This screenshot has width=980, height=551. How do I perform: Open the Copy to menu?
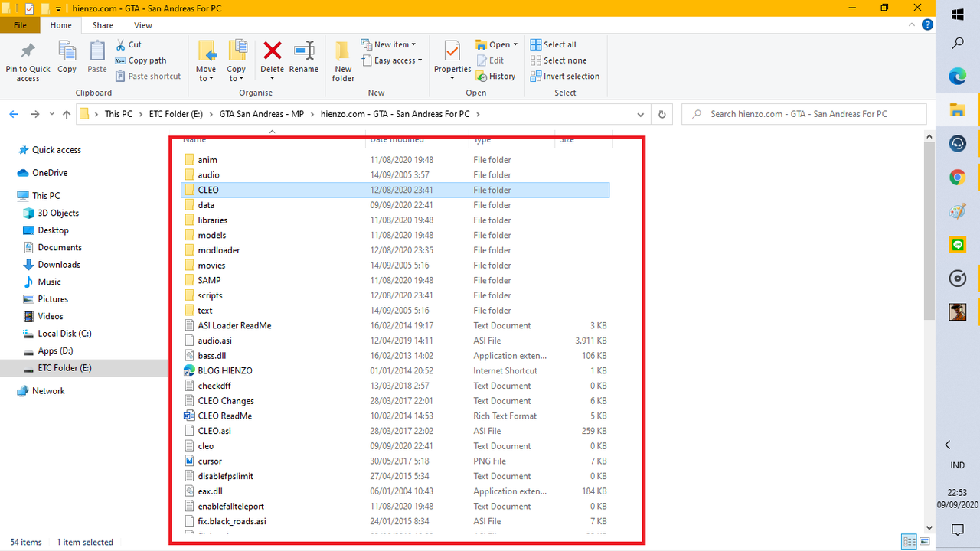(x=237, y=61)
